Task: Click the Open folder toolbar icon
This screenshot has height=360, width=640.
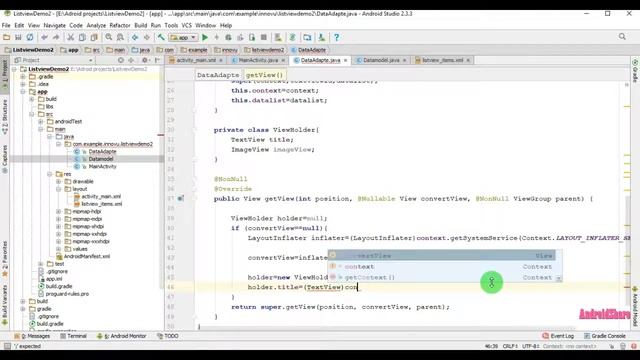Action: coord(7,37)
